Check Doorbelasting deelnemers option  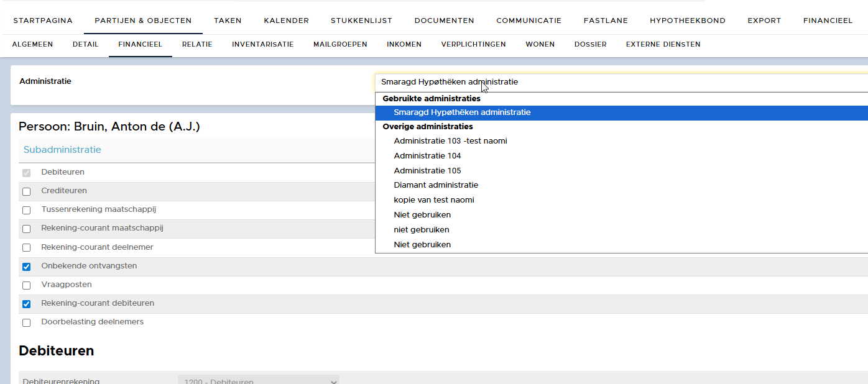26,322
